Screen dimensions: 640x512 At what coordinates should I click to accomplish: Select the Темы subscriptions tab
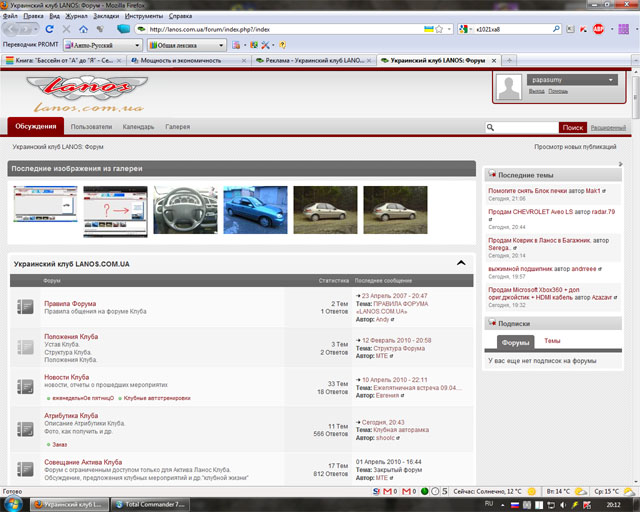[552, 341]
